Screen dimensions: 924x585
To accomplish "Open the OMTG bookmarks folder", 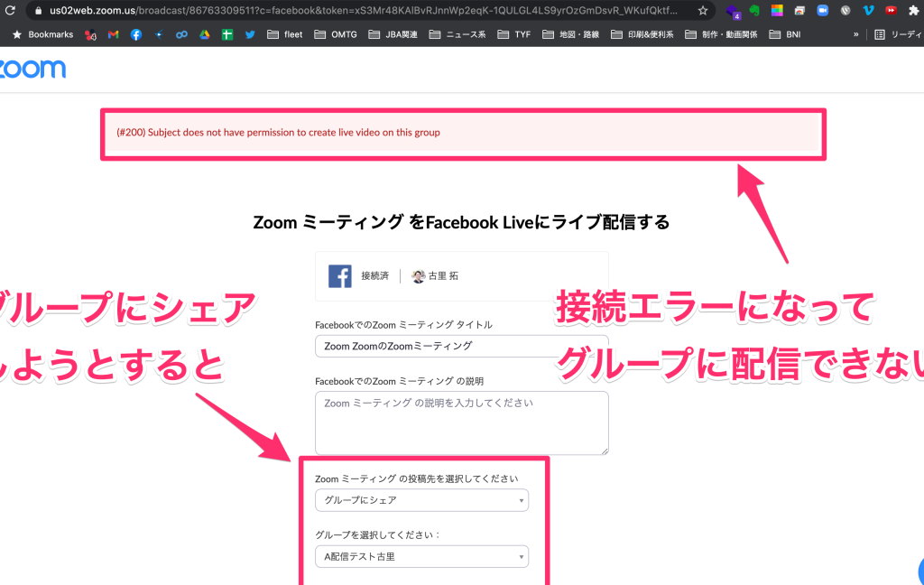I will pyautogui.click(x=336, y=35).
